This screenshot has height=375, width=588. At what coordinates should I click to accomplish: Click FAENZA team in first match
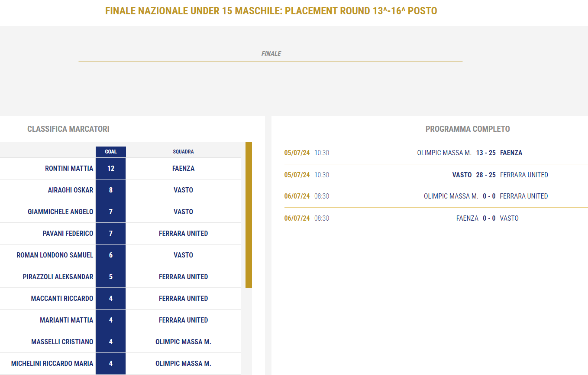coord(511,153)
